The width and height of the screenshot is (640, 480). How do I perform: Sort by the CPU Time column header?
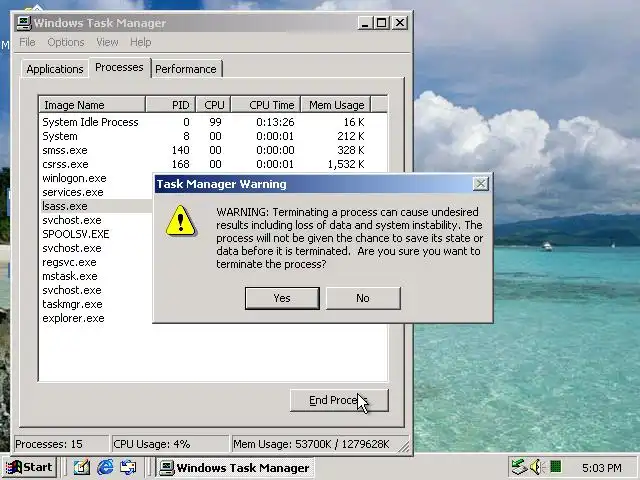pyautogui.click(x=266, y=105)
